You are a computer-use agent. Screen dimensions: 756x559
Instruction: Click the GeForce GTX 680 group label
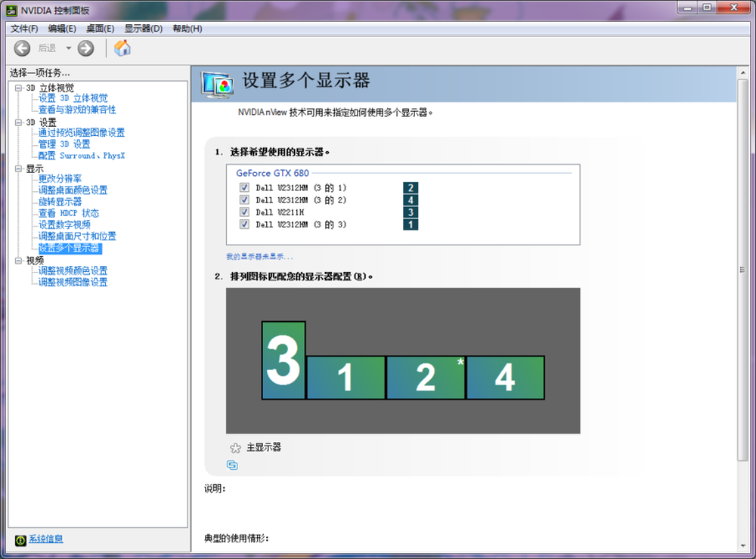[272, 173]
